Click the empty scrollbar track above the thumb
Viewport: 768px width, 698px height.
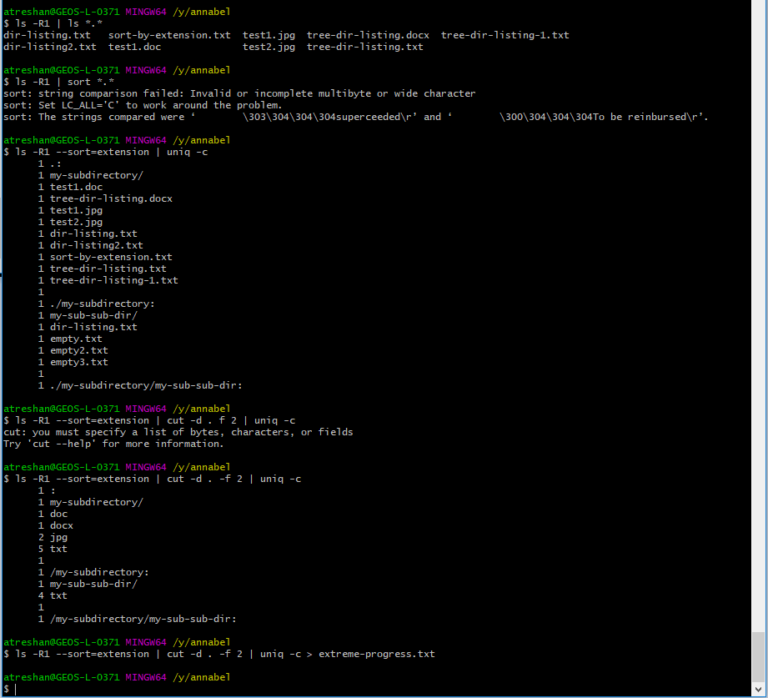[x=759, y=300]
